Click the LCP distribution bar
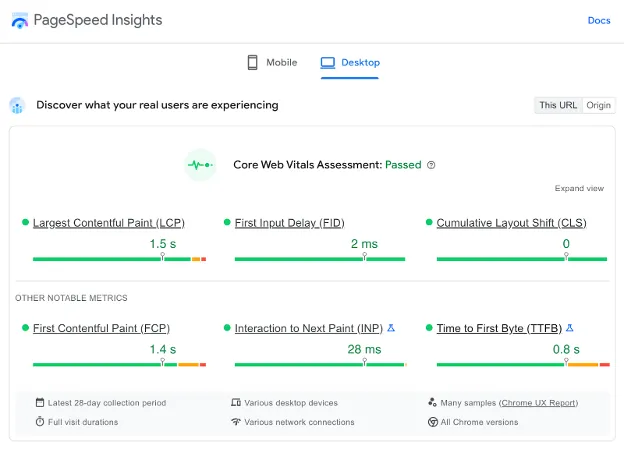Screen dimensions: 624x449 click(x=119, y=259)
